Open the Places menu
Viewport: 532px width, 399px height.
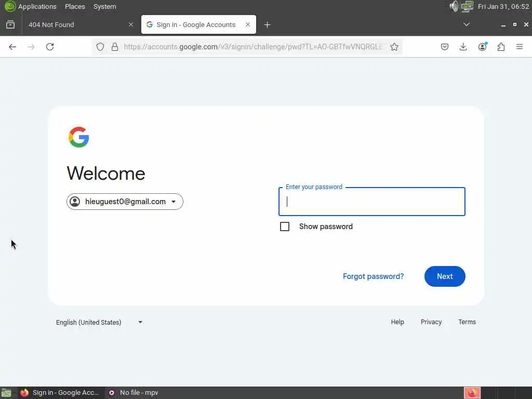(75, 6)
